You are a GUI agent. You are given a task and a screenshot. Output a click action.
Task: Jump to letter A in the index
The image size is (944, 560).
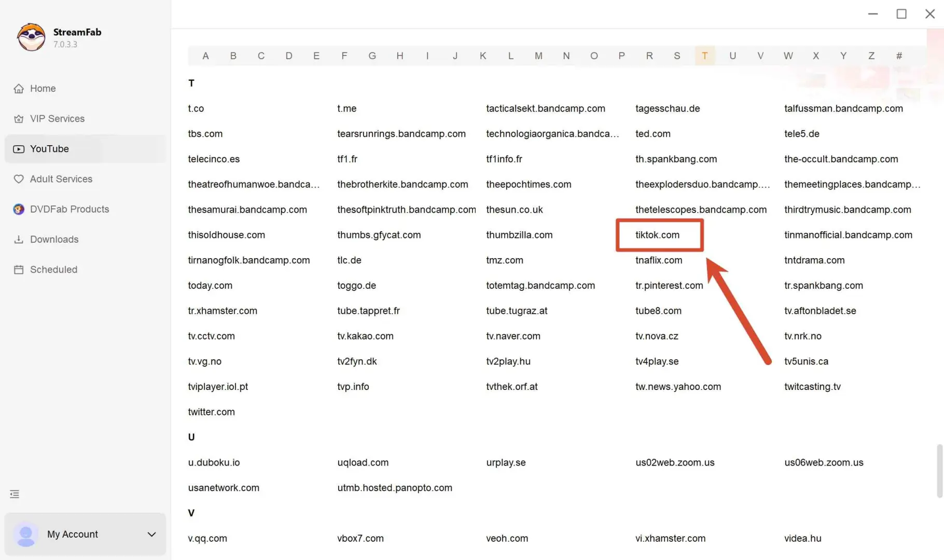click(x=205, y=56)
